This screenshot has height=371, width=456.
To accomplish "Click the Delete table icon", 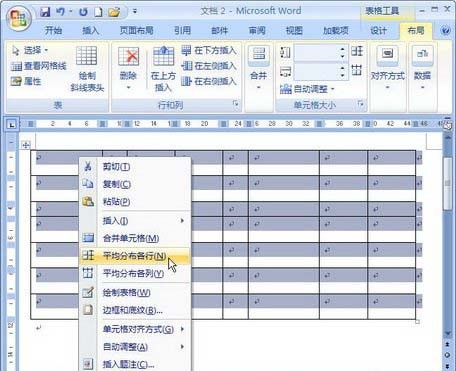I will click(128, 57).
